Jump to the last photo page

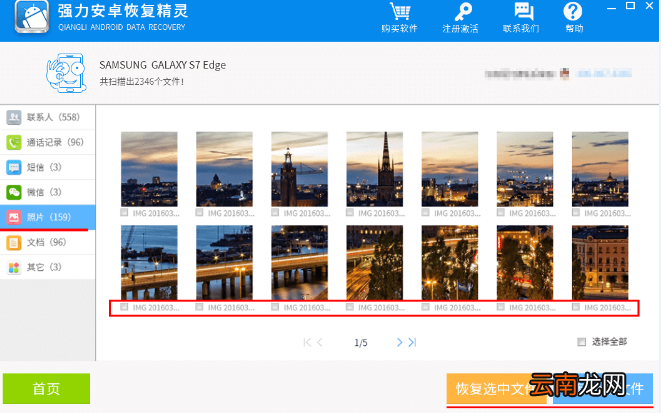[x=412, y=342]
